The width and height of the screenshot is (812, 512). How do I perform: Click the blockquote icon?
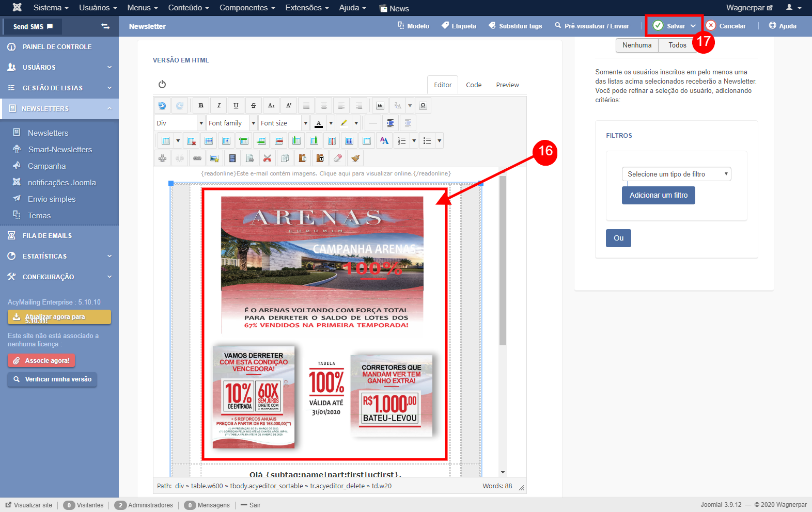(380, 106)
